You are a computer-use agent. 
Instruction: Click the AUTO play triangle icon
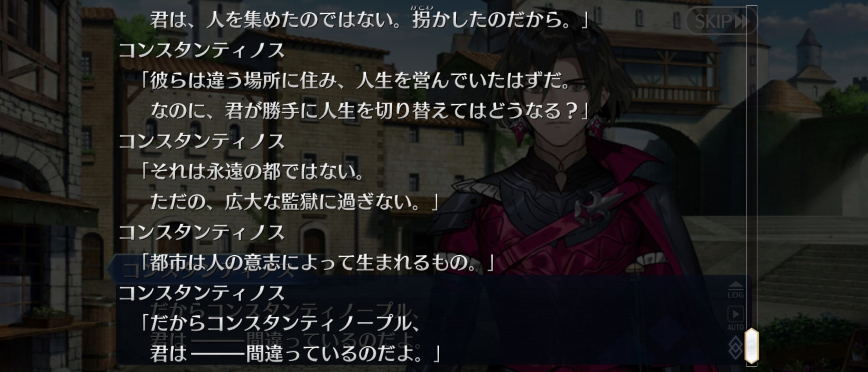[x=736, y=314]
